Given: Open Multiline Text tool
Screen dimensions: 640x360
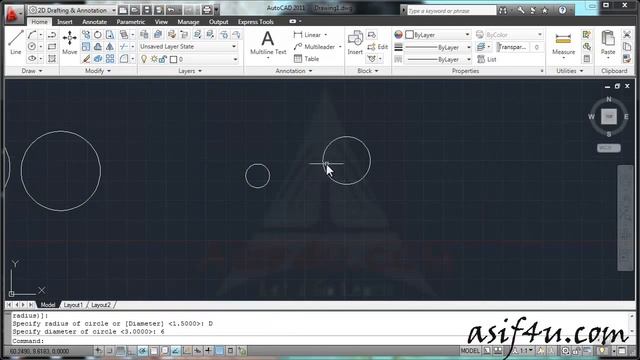Looking at the screenshot, I should pos(268,44).
